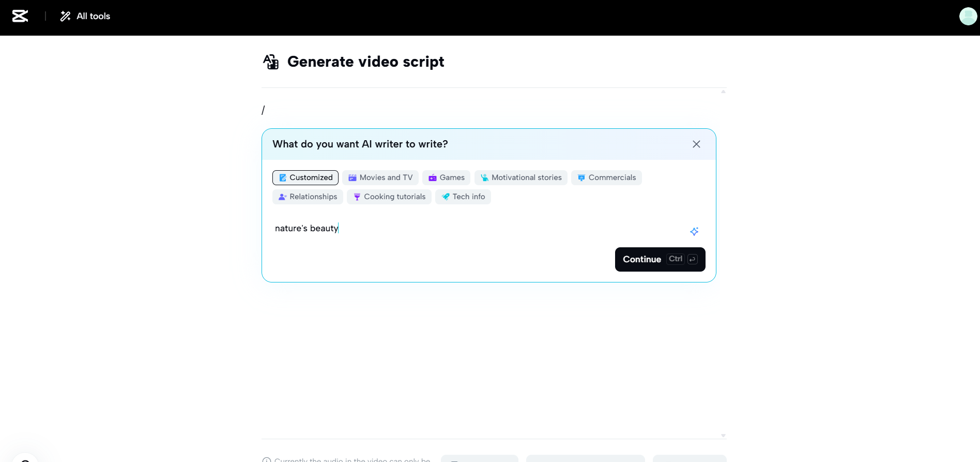980x462 pixels.
Task: Click the slash line in the script editor
Action: tap(263, 110)
